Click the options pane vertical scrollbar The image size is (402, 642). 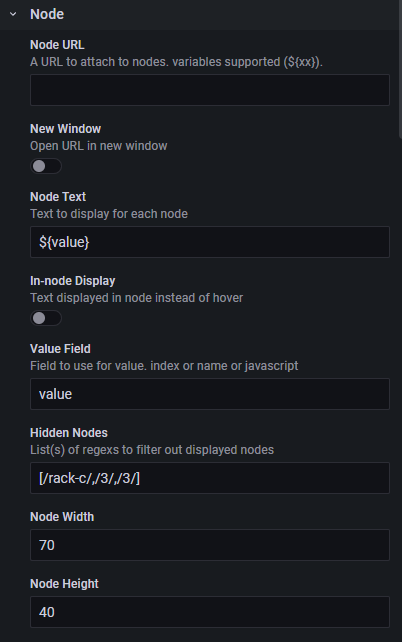(400, 70)
